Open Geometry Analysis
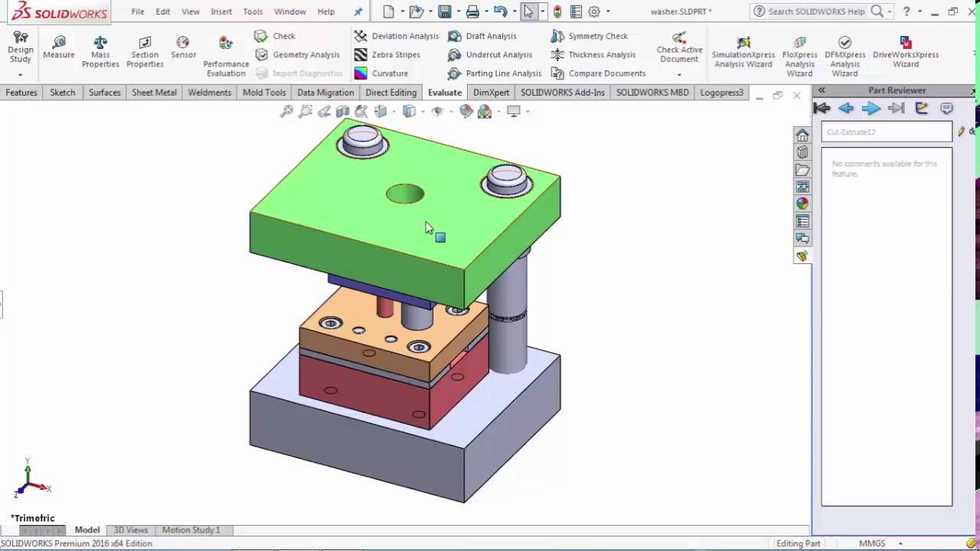980x551 pixels. click(x=297, y=54)
